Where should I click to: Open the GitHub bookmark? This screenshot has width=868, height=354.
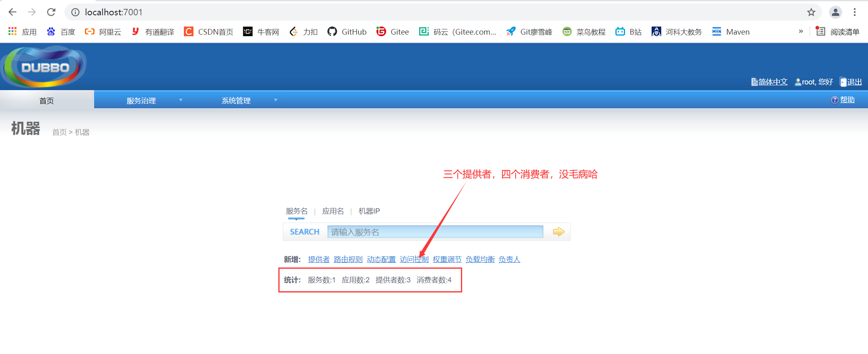pos(347,31)
